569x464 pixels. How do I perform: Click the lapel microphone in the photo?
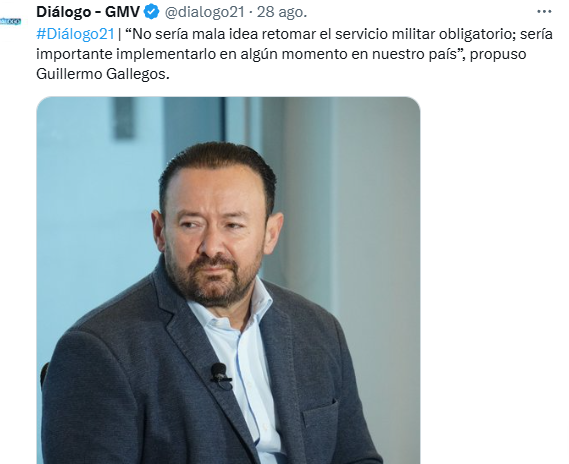(x=220, y=373)
